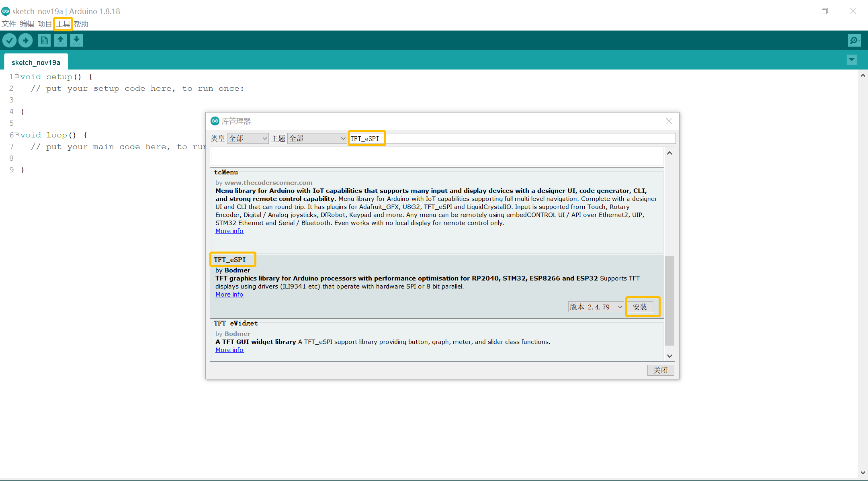This screenshot has width=868, height=481.
Task: Select the sketch_nov19a tab
Action: click(x=36, y=62)
